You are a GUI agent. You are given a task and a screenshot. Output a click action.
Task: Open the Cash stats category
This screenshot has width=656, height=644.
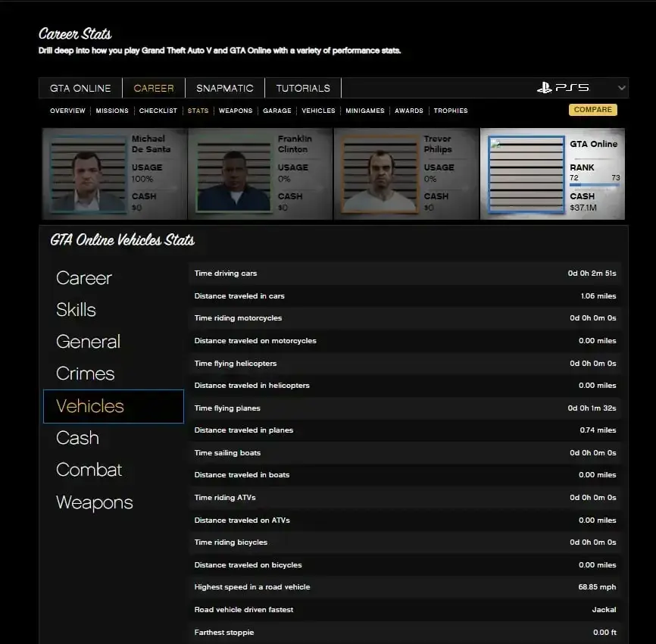point(77,438)
